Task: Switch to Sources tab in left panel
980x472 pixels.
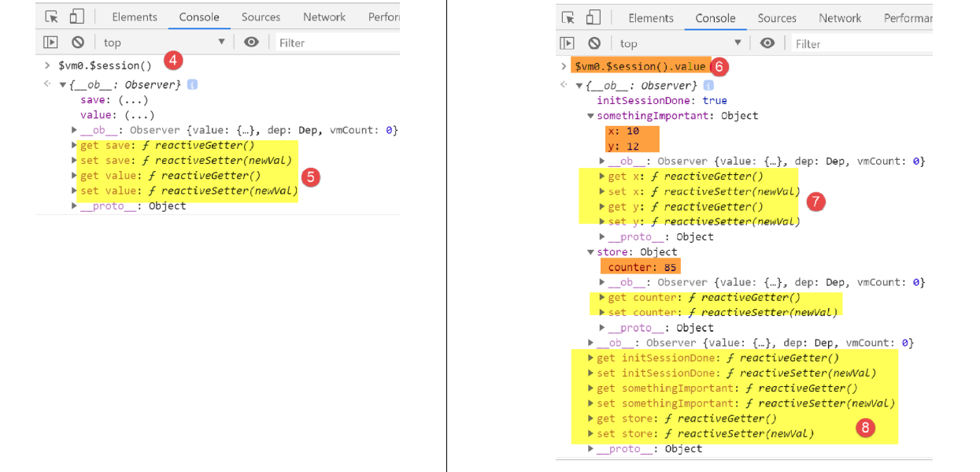Action: click(261, 17)
